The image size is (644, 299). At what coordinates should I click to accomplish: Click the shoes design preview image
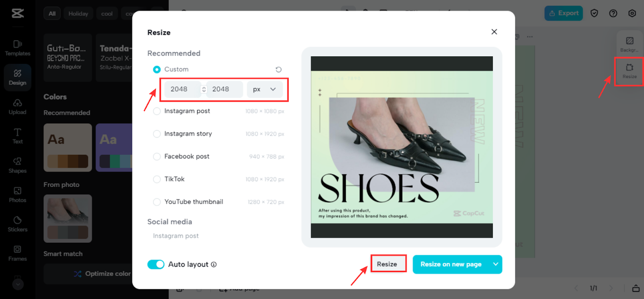[x=401, y=147]
